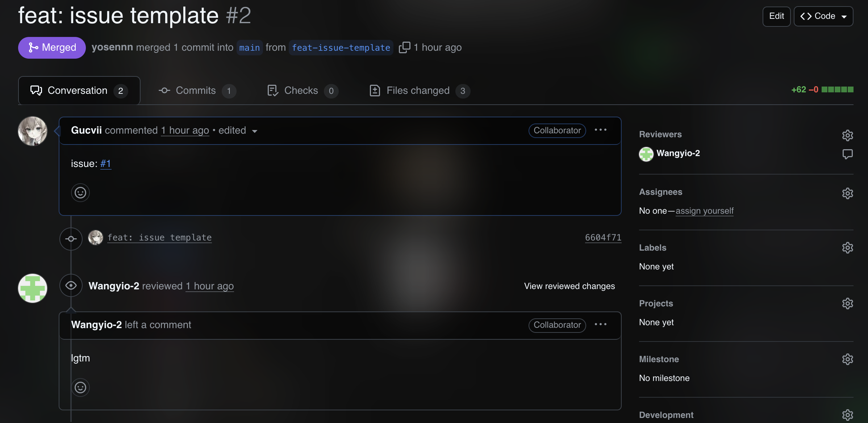This screenshot has width=868, height=423.
Task: Add an emoji reaction to Gucvii's comment
Action: [80, 193]
